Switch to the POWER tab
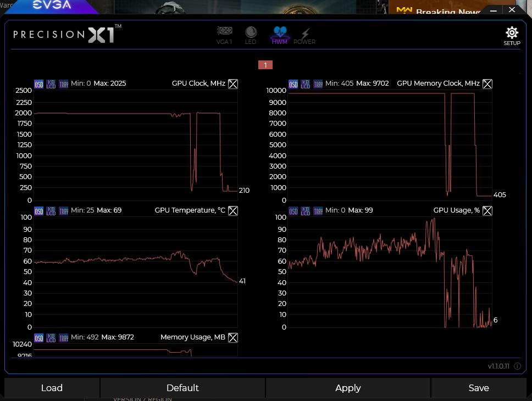Image resolution: width=532 pixels, height=401 pixels. tap(304, 35)
